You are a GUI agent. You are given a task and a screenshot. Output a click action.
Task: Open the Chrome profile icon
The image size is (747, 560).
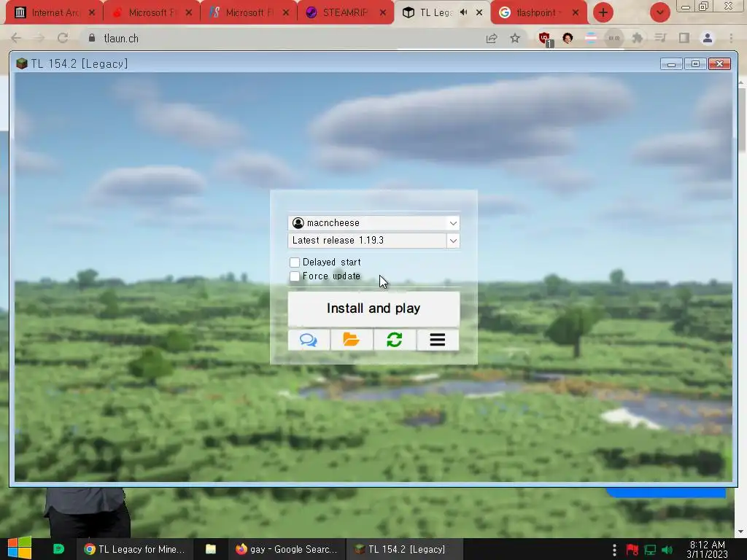click(x=708, y=38)
